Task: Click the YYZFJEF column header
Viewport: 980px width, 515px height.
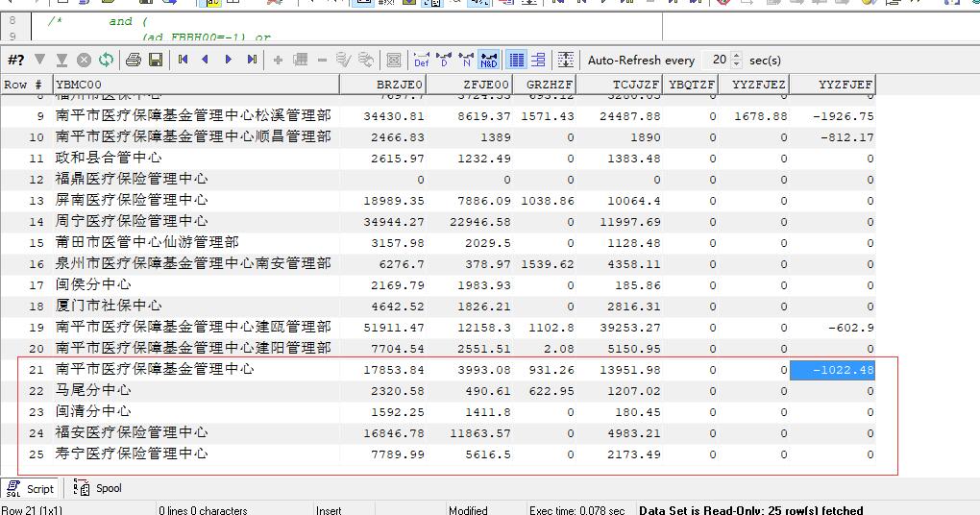Action: click(x=832, y=85)
